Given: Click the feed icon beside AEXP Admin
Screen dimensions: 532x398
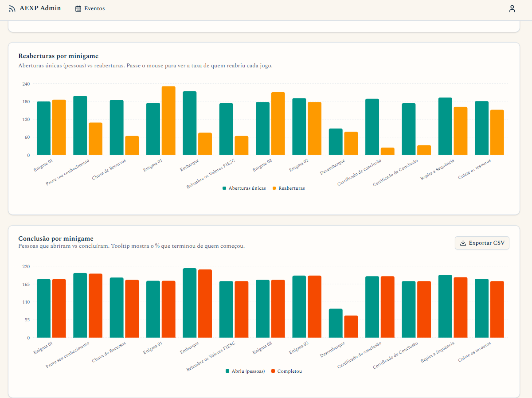Looking at the screenshot, I should [12, 8].
